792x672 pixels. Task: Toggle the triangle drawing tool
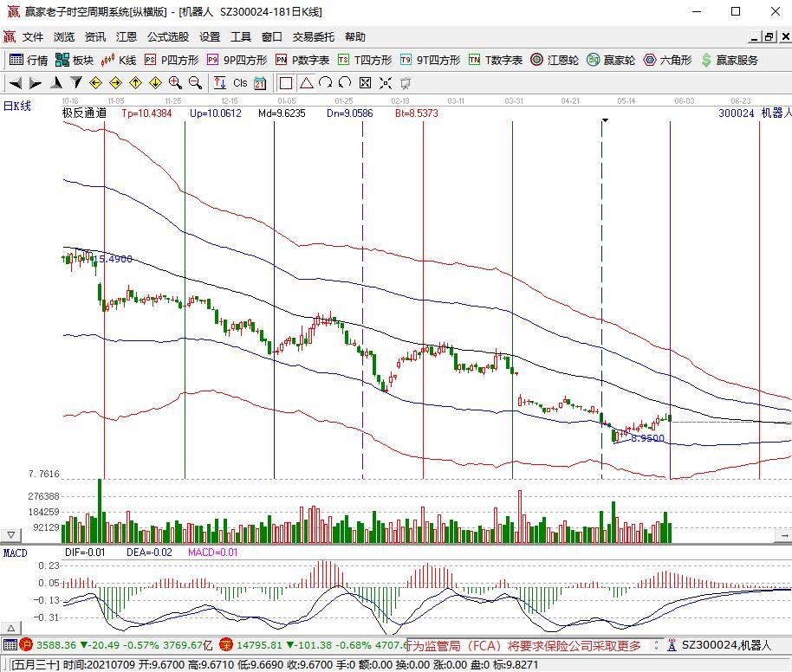point(306,83)
